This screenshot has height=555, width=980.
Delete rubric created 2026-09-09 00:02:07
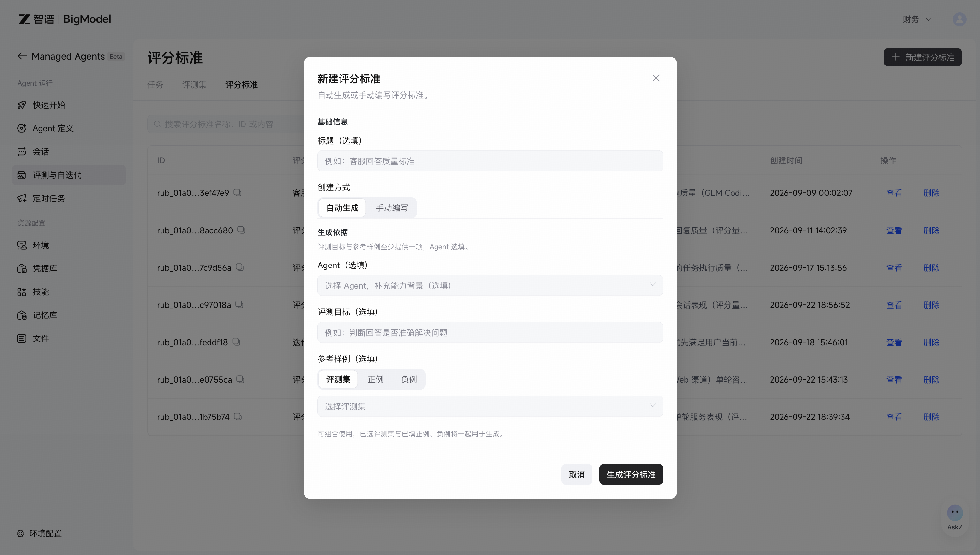click(931, 193)
